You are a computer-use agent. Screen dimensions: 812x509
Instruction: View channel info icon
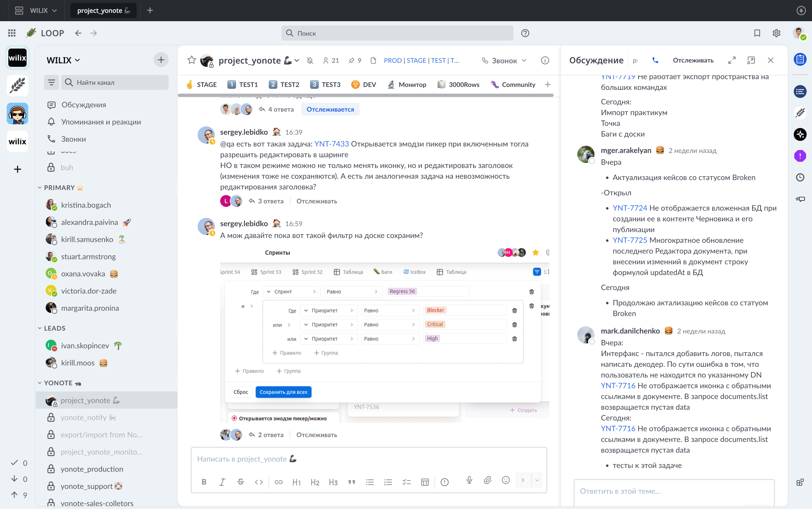click(545, 61)
